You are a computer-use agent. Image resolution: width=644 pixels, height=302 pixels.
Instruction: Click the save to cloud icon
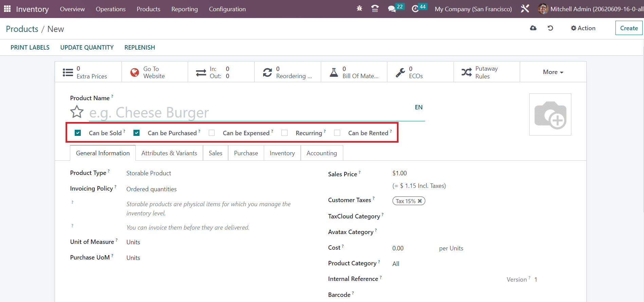[533, 28]
